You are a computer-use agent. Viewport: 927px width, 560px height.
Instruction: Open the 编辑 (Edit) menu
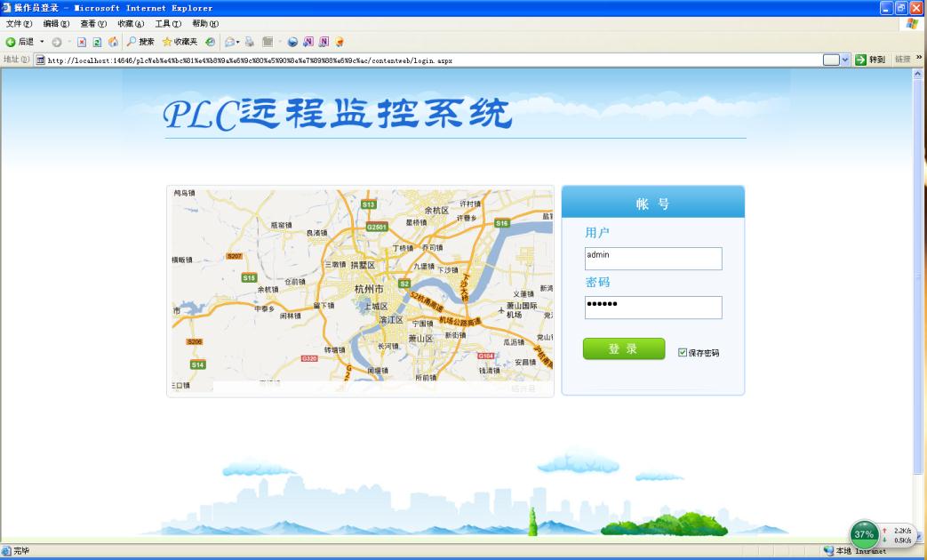(x=56, y=24)
